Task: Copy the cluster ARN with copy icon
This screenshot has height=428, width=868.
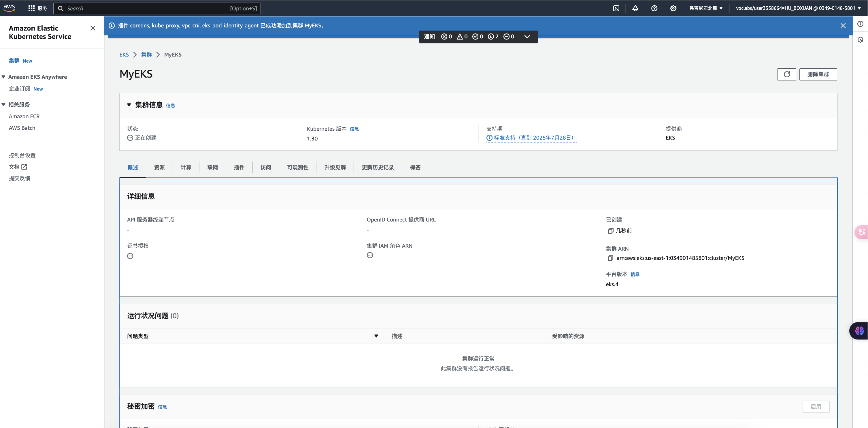Action: [x=610, y=258]
